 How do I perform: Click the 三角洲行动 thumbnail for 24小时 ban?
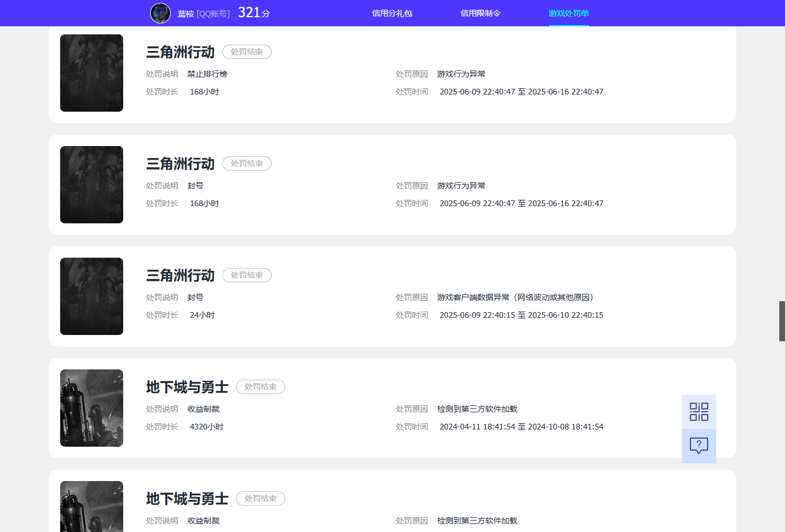(92, 296)
